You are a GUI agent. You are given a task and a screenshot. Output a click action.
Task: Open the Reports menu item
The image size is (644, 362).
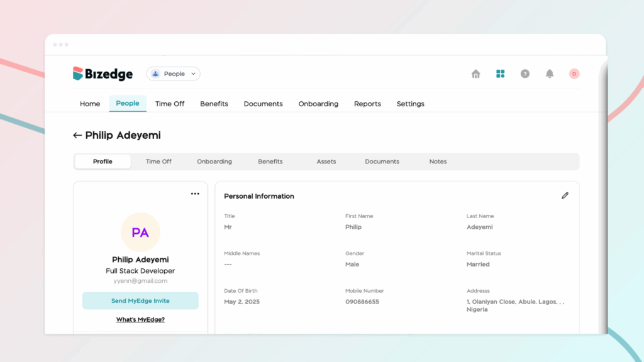tap(367, 104)
